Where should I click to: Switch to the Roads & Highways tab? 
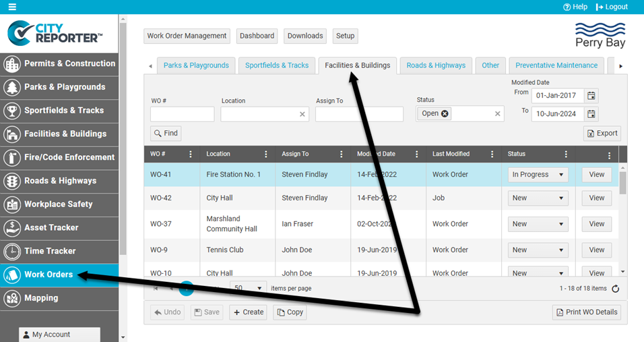(x=436, y=65)
